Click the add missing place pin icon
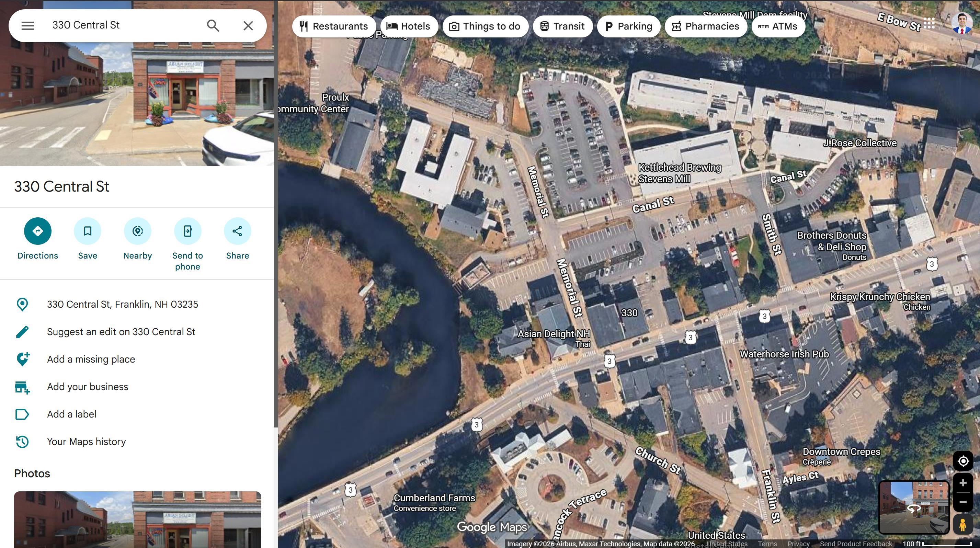980x548 pixels. click(x=22, y=359)
